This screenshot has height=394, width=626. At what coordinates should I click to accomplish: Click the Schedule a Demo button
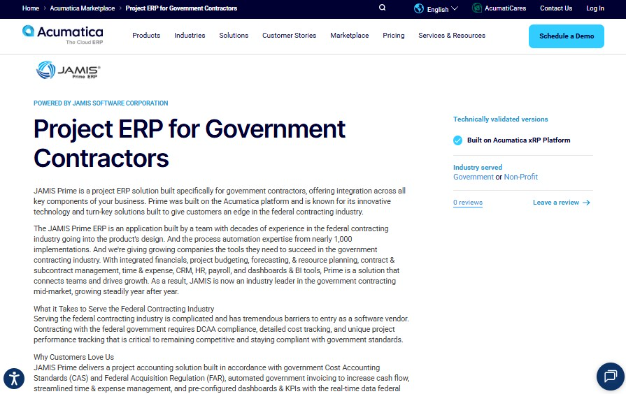pyautogui.click(x=566, y=36)
